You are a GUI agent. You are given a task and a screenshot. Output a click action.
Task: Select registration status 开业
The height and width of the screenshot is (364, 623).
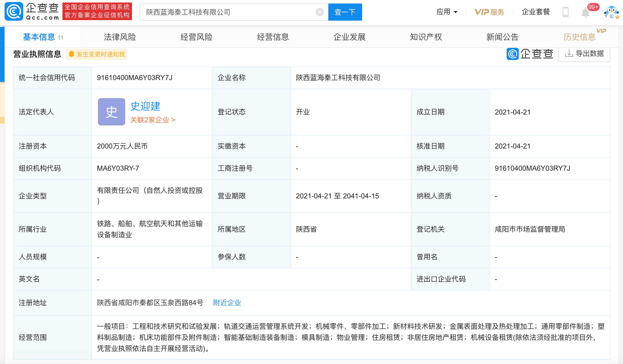(303, 112)
